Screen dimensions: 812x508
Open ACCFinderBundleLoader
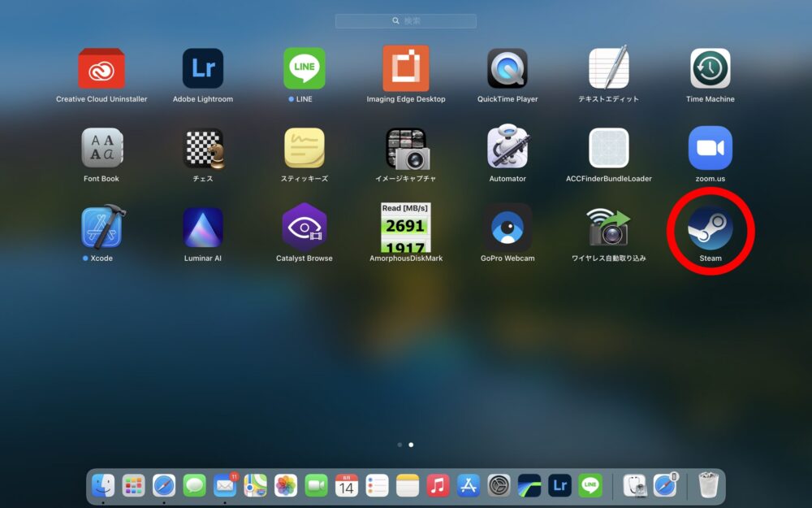pos(609,148)
